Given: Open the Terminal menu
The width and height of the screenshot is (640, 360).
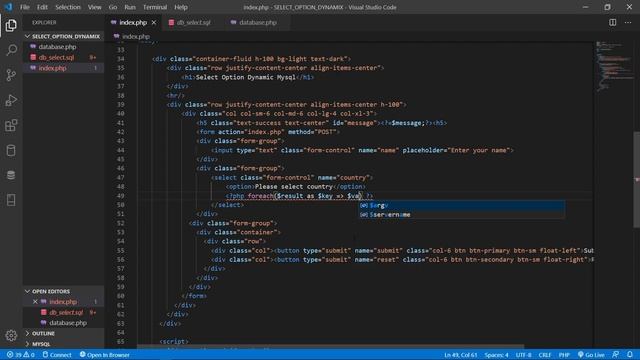Looking at the screenshot, I should click(x=155, y=7).
